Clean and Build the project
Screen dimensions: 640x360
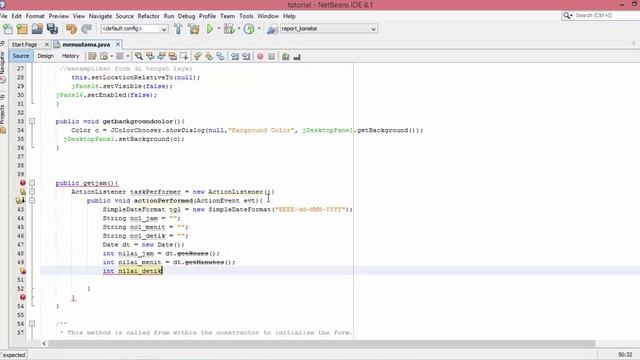pos(194,29)
